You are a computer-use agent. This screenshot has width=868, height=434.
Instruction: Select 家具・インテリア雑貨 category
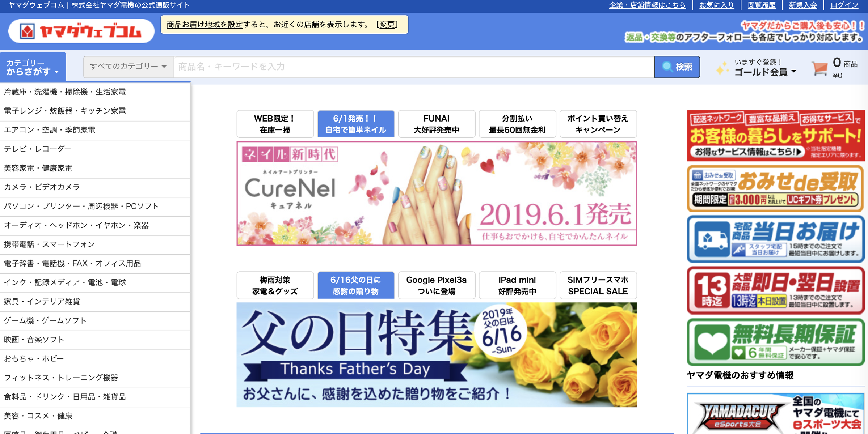click(95, 302)
